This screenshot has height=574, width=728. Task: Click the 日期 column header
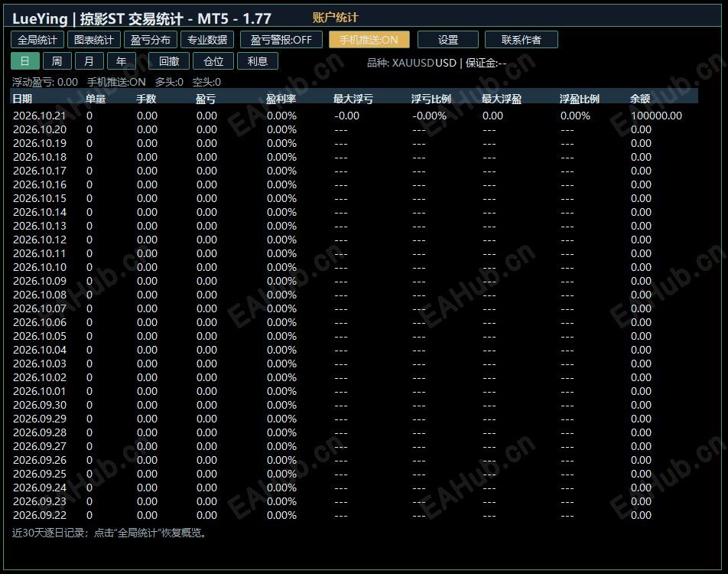tap(22, 99)
